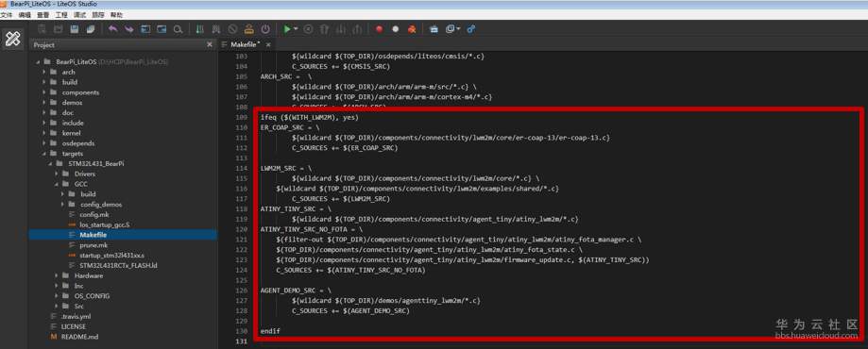Screen dimensions: 868x349
Task: Click the 'endif' line in editor
Action: (x=270, y=331)
